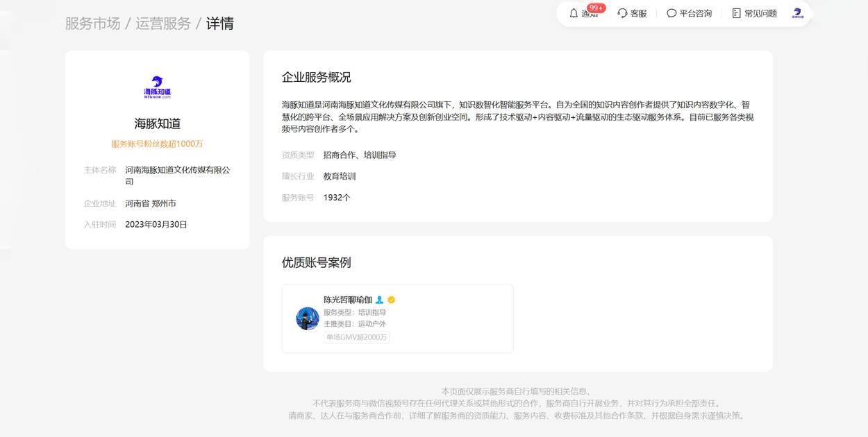
Task: Click the 入驻时间 label
Action: 100,224
